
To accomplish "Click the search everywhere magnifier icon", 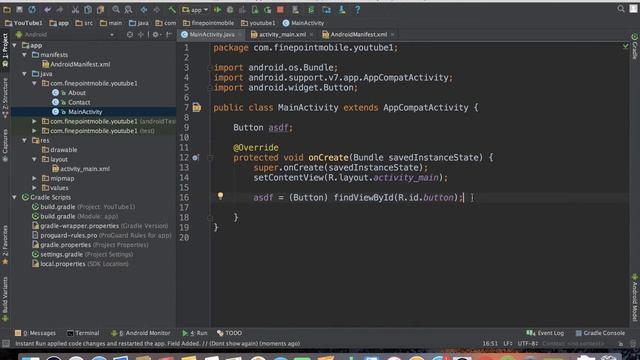I will (621, 9).
